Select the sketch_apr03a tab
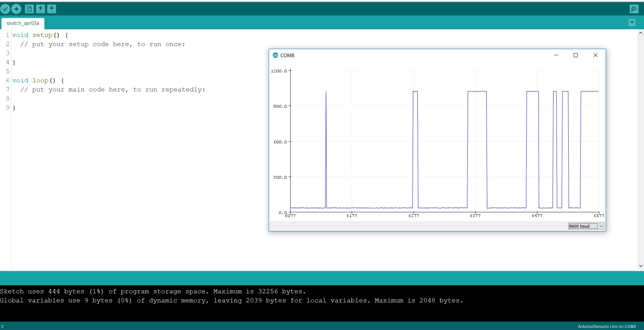Image resolution: width=644 pixels, height=330 pixels. click(23, 23)
